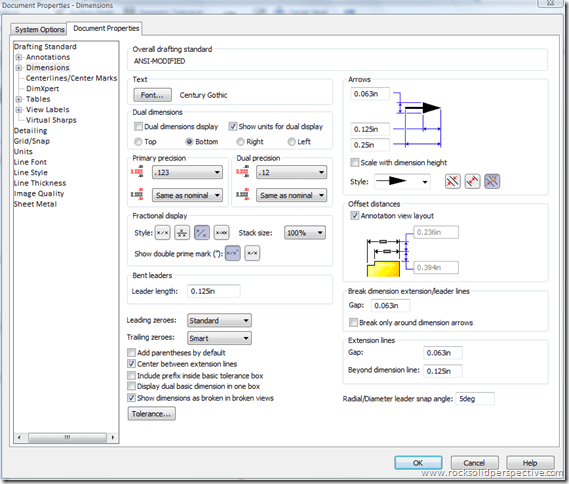Switch to Document Properties tab
Viewport: 569px width, 484px height.
pyautogui.click(x=106, y=28)
